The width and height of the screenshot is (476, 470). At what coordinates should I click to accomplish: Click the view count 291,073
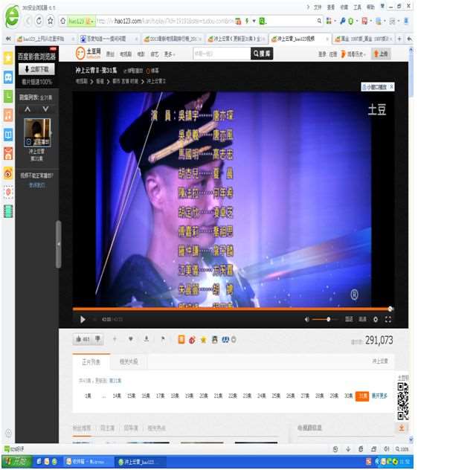coord(379,341)
